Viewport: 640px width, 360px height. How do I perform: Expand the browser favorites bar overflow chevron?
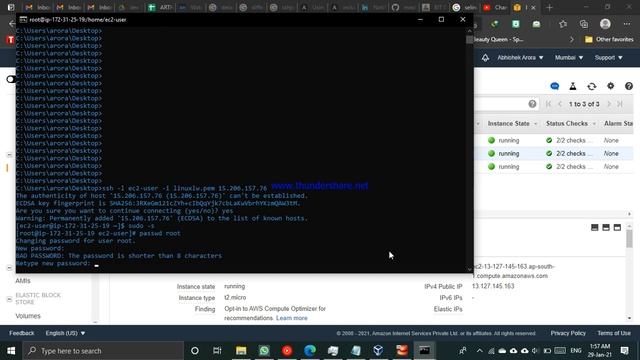click(x=571, y=40)
